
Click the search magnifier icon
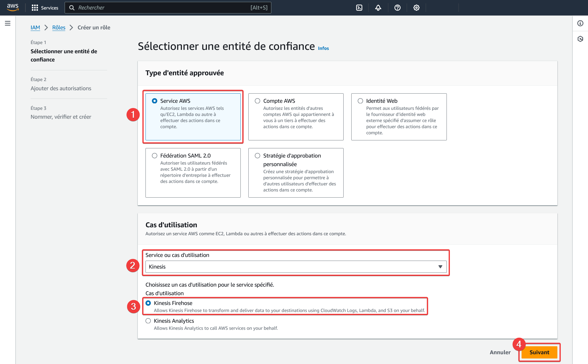tap(72, 8)
